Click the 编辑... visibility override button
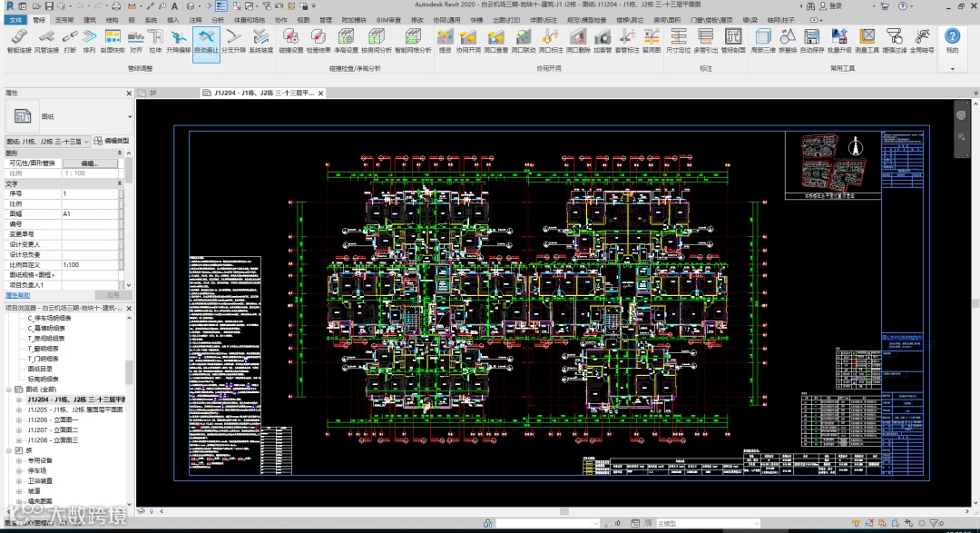The image size is (980, 533). (x=90, y=163)
